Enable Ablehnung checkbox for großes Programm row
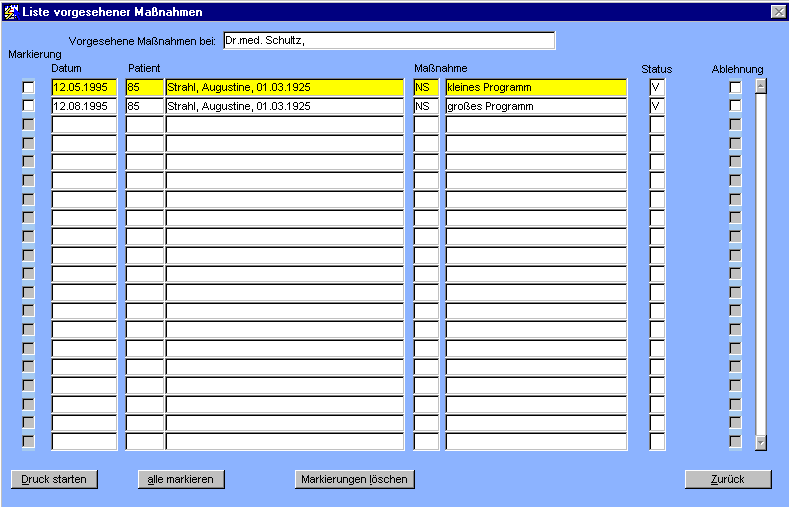The width and height of the screenshot is (789, 507). coord(735,106)
